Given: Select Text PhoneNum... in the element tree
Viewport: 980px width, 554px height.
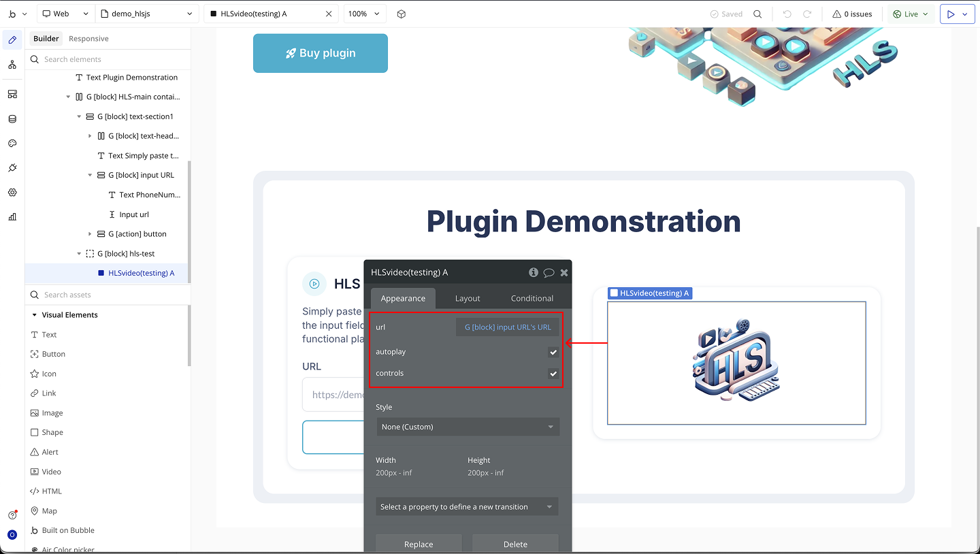Looking at the screenshot, I should pos(145,195).
